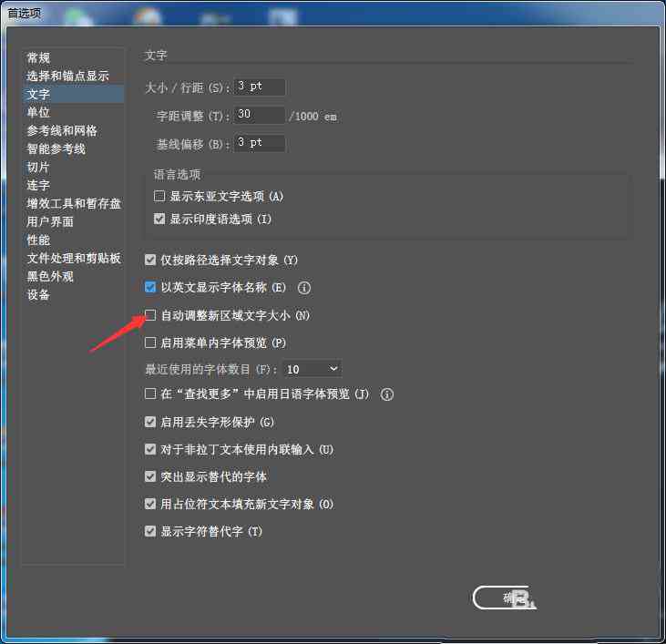Click the 基线偏移 value field

(260, 143)
